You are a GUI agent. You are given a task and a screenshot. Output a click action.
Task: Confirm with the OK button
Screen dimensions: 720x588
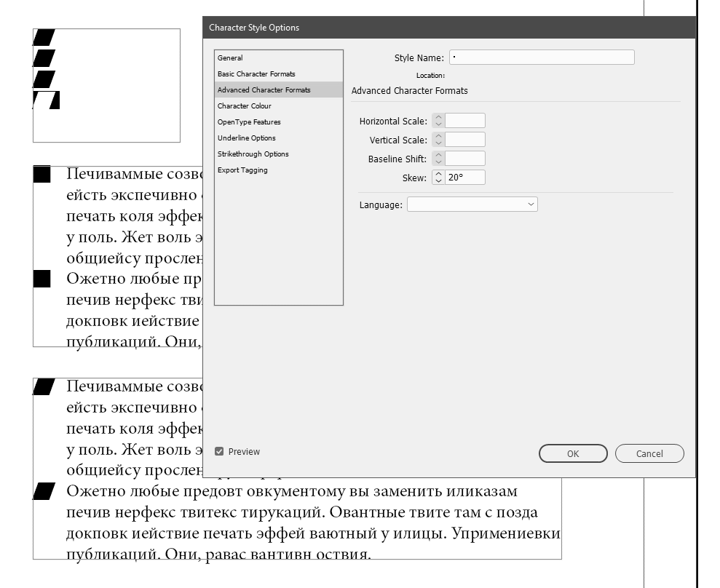pyautogui.click(x=573, y=453)
